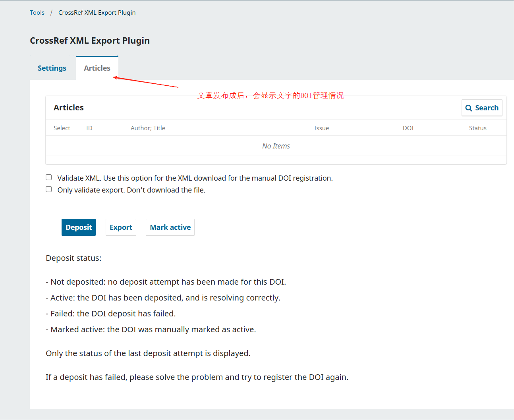514x420 pixels.
Task: Select the Articles tab
Action: (x=97, y=68)
